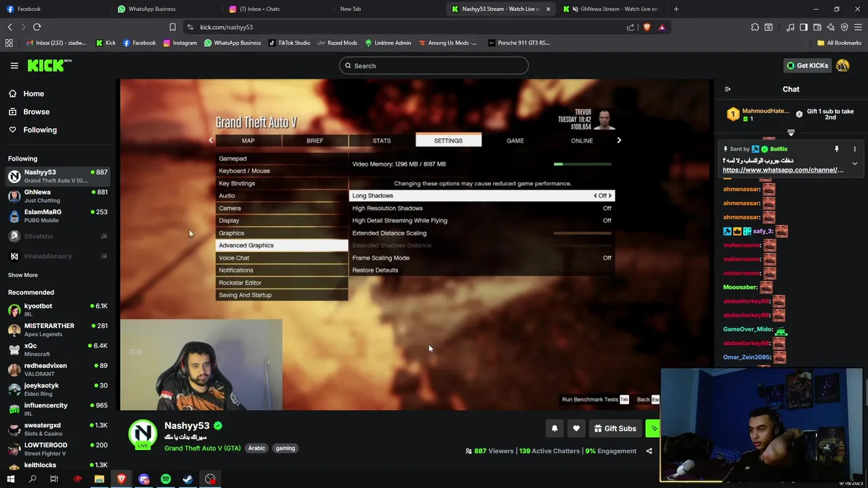Click the Kick bookmark in bookmarks bar

click(105, 43)
